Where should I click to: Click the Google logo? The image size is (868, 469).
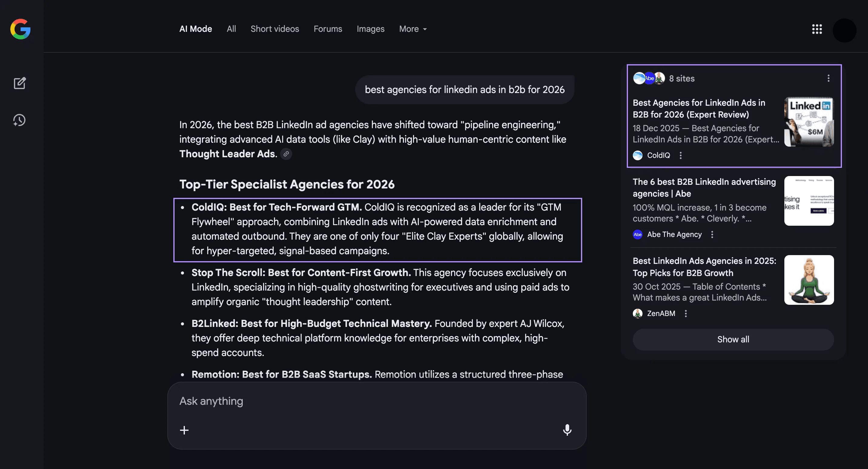20,29
